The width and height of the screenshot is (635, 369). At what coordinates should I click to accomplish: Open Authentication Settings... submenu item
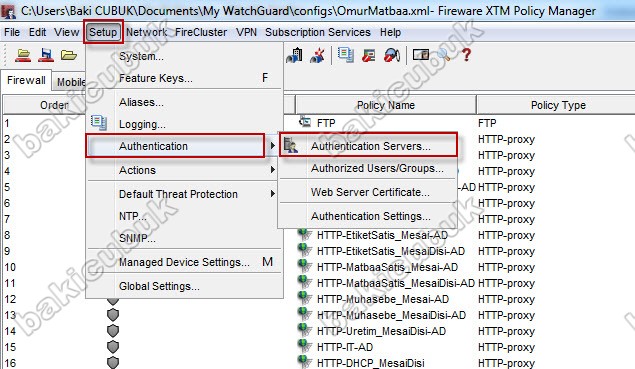tap(368, 216)
